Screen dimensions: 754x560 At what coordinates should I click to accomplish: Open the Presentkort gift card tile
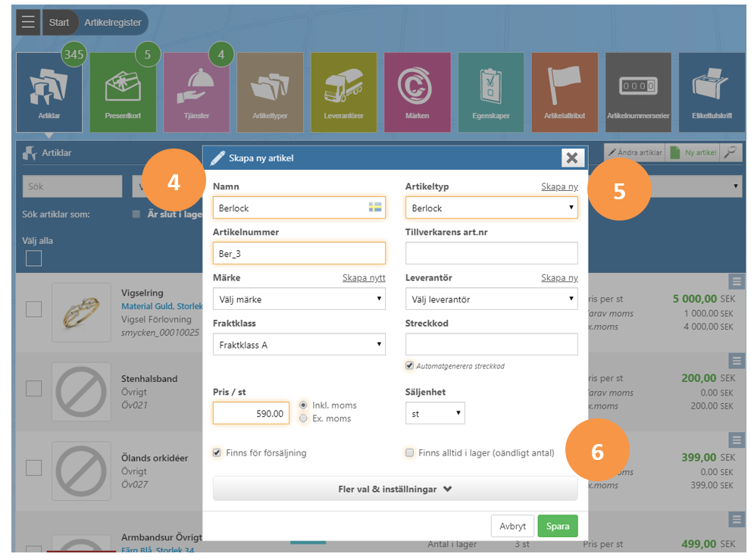pyautogui.click(x=123, y=92)
